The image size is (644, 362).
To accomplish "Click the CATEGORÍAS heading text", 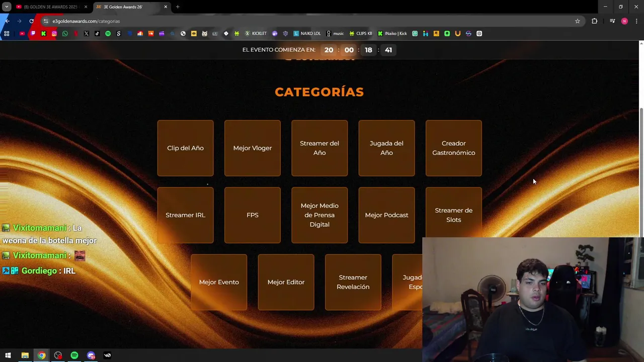I will pos(319,92).
